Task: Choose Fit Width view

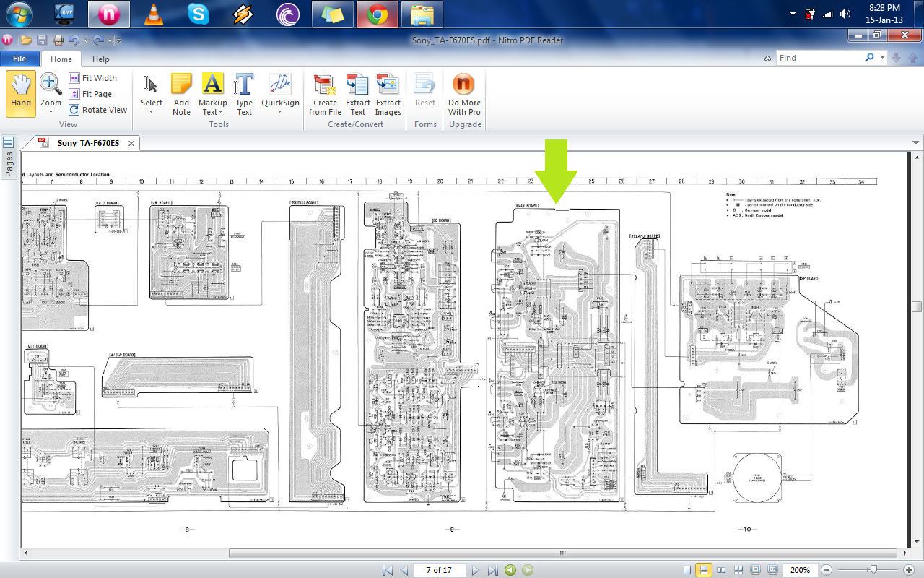Action: (x=93, y=78)
